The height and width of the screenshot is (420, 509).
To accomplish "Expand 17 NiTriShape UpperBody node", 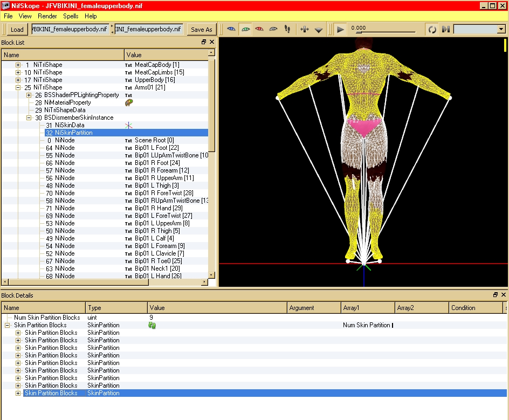I will (x=18, y=80).
